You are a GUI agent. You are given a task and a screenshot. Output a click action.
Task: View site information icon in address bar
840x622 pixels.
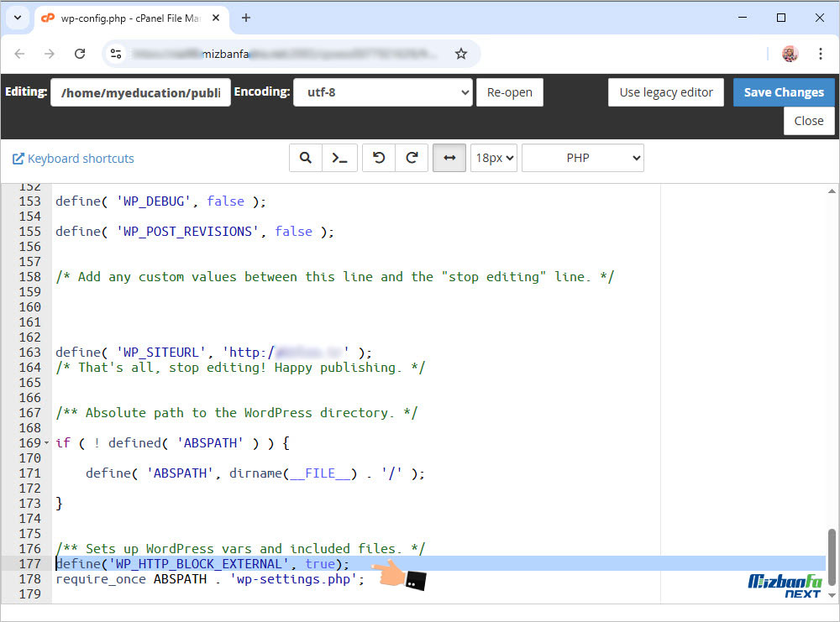click(x=117, y=54)
